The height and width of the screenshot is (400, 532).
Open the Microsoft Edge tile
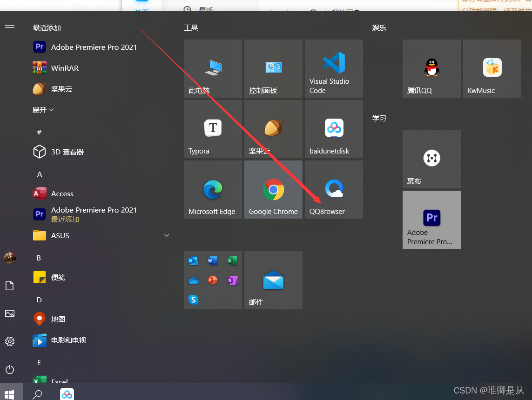(213, 189)
